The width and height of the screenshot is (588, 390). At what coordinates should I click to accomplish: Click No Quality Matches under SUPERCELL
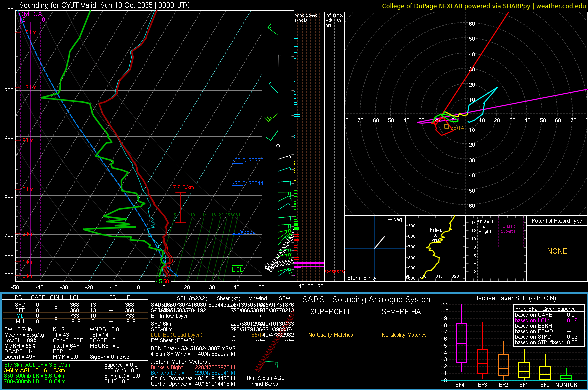click(x=331, y=335)
